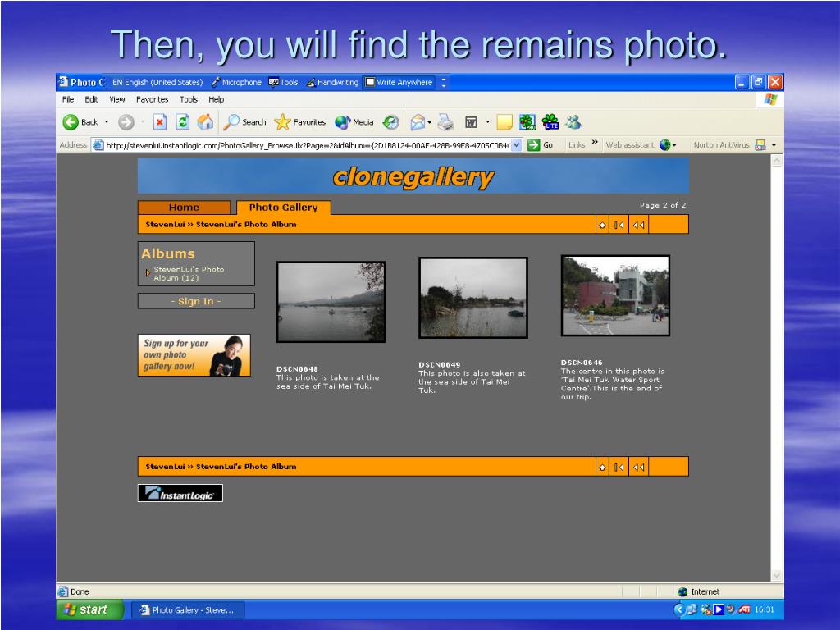Image resolution: width=840 pixels, height=630 pixels.
Task: Open the DSCN0646 Water Sport Centre thumbnail
Action: tap(615, 295)
